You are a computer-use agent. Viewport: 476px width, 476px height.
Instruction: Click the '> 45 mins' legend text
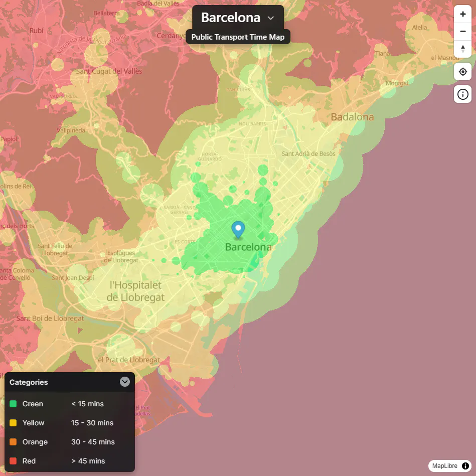point(88,461)
